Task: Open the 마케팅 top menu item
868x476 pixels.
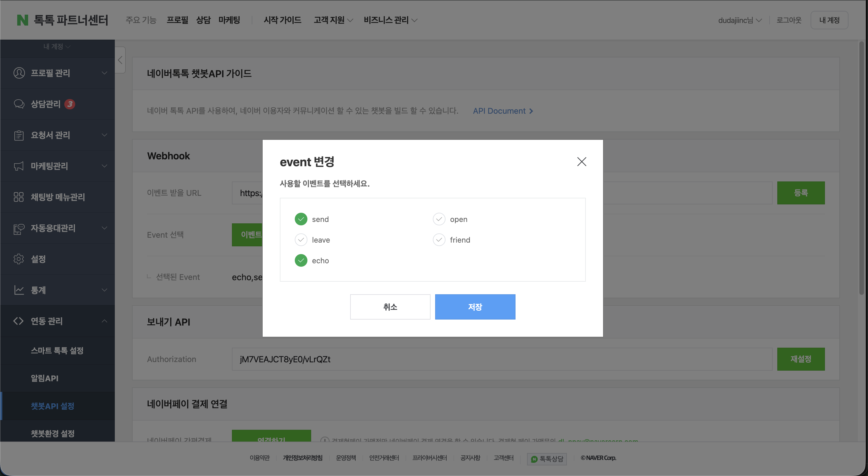Action: pyautogui.click(x=229, y=20)
